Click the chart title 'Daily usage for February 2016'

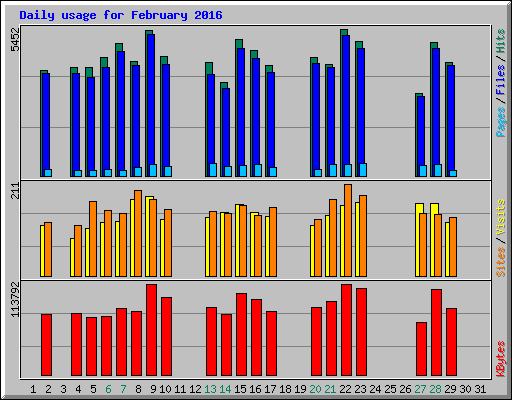point(121,15)
